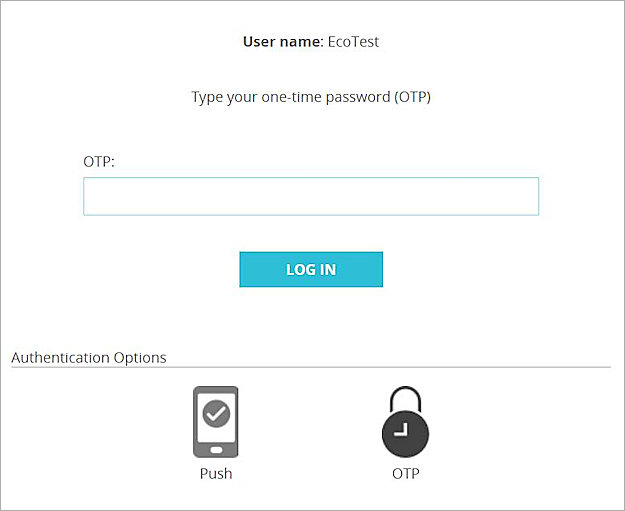Click the "OTP:" label above the input
This screenshot has height=511, width=625.
[99, 160]
